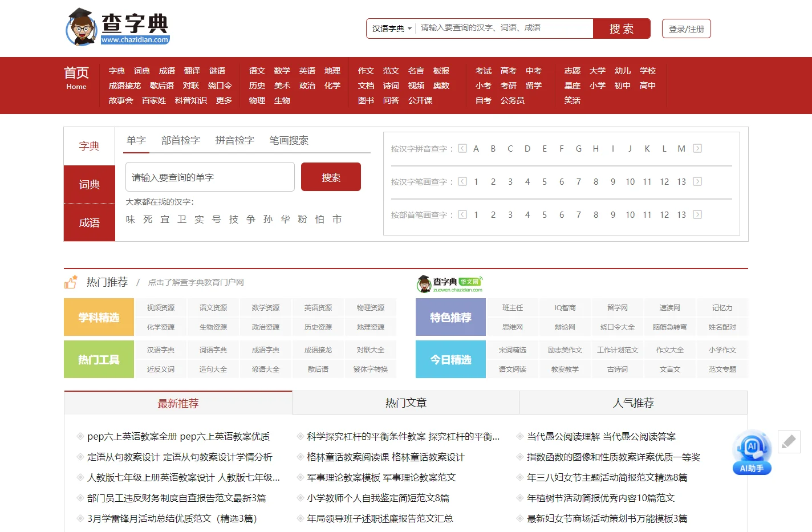The width and height of the screenshot is (812, 532).
Task: Click the red 搜索 button beside single-character field
Action: 331,177
